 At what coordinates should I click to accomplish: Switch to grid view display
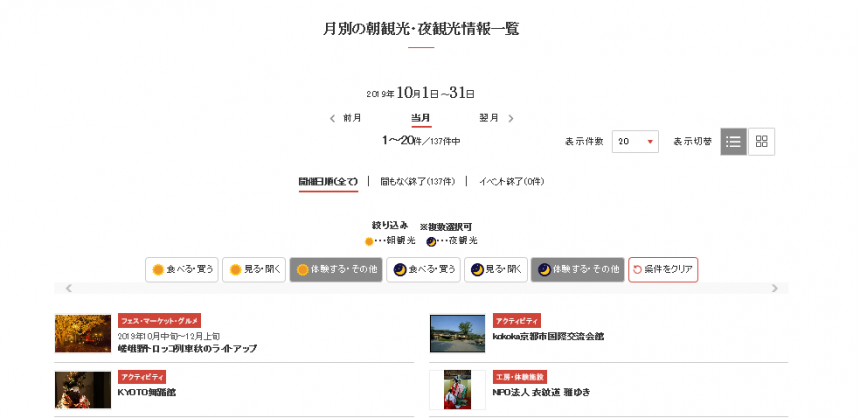761,142
